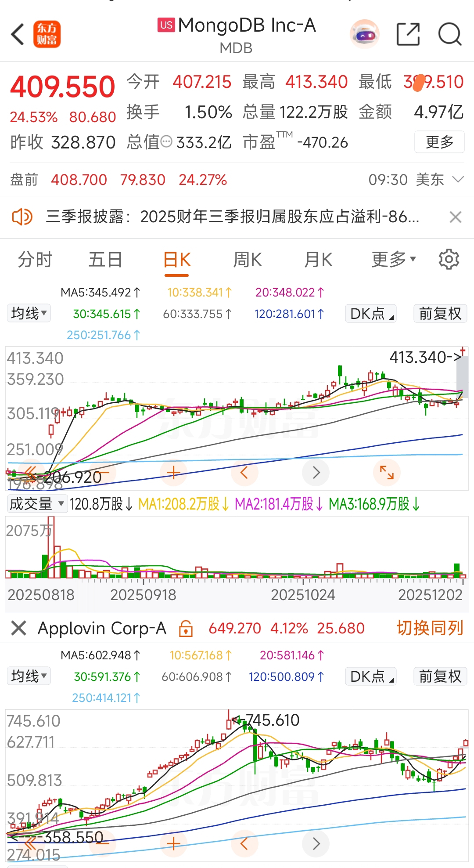474x868 pixels.
Task: Open the 更多 chart period dropdown
Action: [394, 260]
